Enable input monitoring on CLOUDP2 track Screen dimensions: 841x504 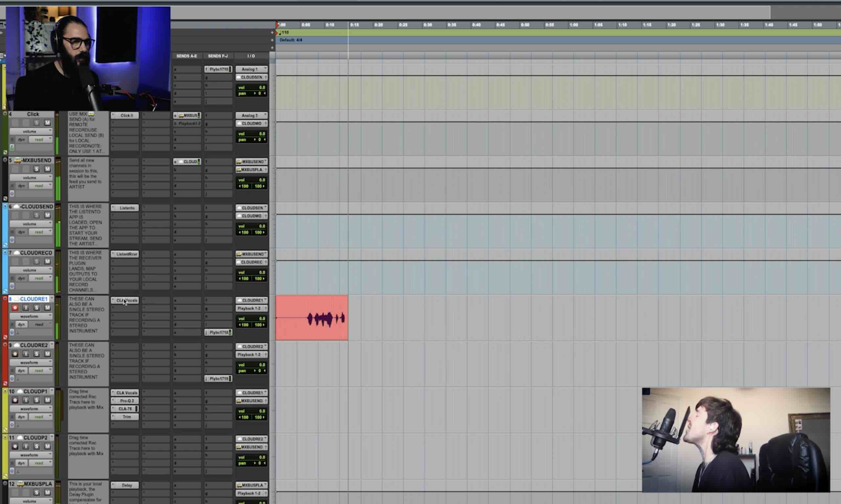pyautogui.click(x=26, y=446)
